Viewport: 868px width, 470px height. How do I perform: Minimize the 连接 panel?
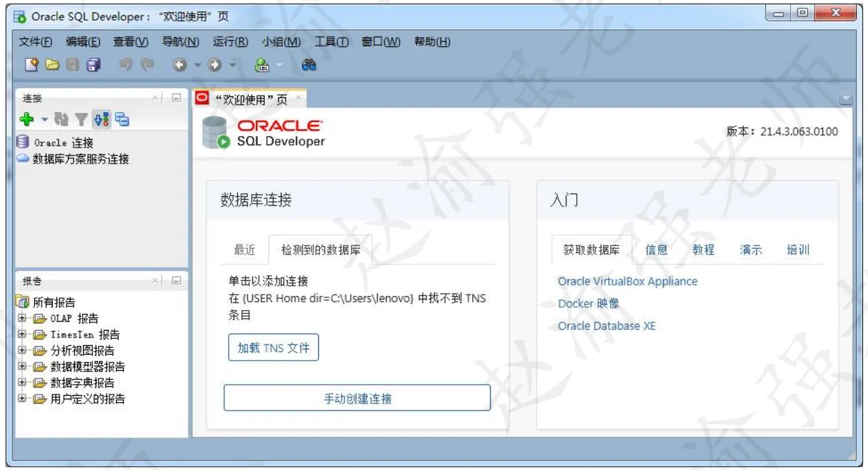pos(176,98)
